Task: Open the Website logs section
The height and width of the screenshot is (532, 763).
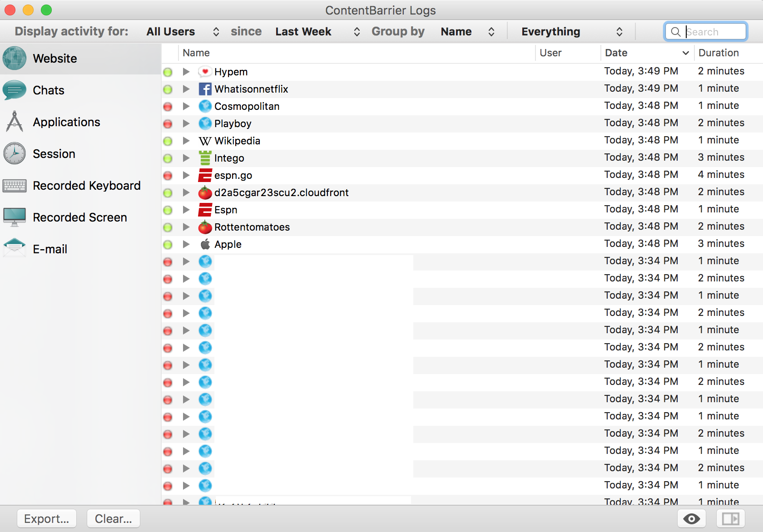Action: pos(80,59)
